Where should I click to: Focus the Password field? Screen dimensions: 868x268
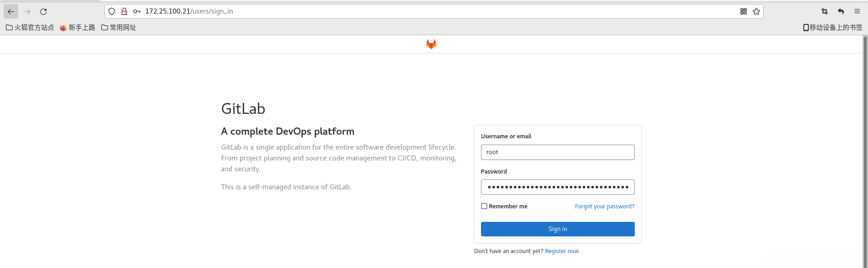point(557,187)
